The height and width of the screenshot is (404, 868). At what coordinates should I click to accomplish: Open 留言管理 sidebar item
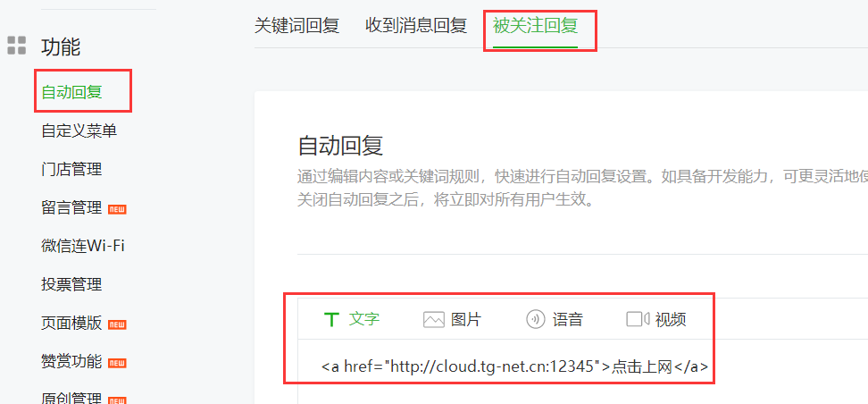(72, 208)
